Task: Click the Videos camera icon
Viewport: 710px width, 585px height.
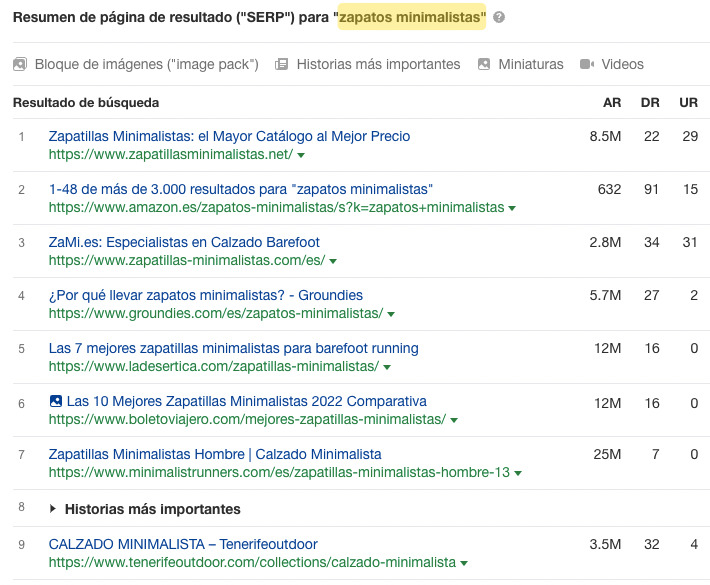Action: 587,64
